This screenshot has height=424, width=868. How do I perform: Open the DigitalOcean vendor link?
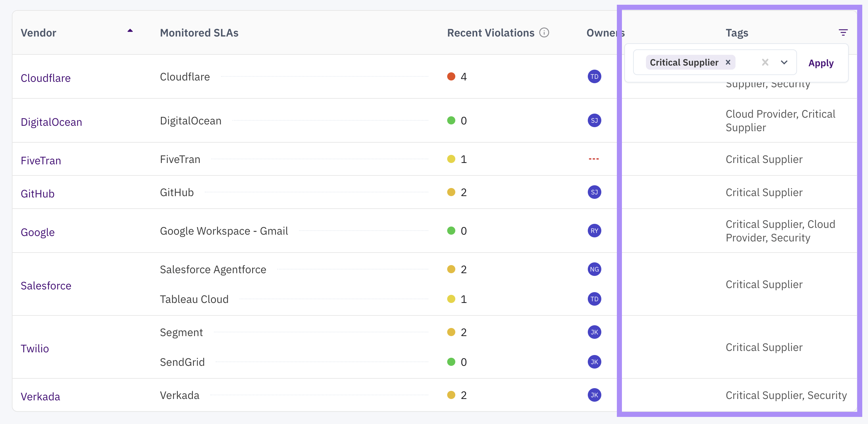coord(51,122)
